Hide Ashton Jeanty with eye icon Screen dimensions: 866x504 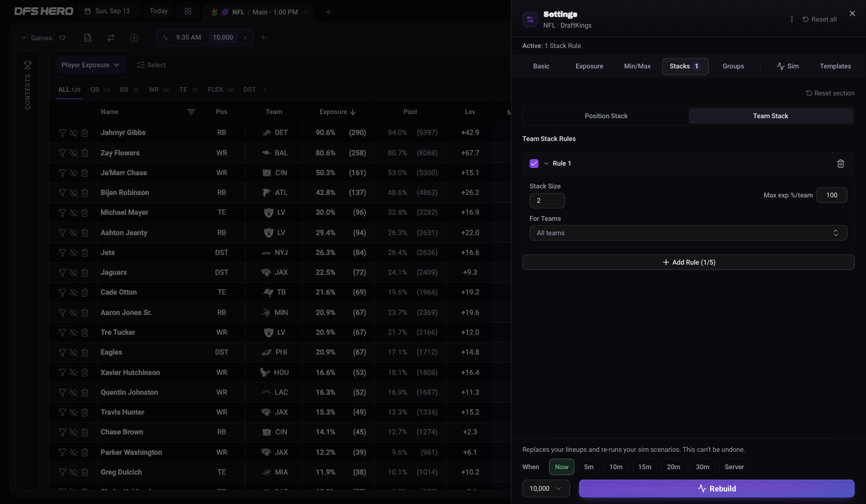click(73, 233)
